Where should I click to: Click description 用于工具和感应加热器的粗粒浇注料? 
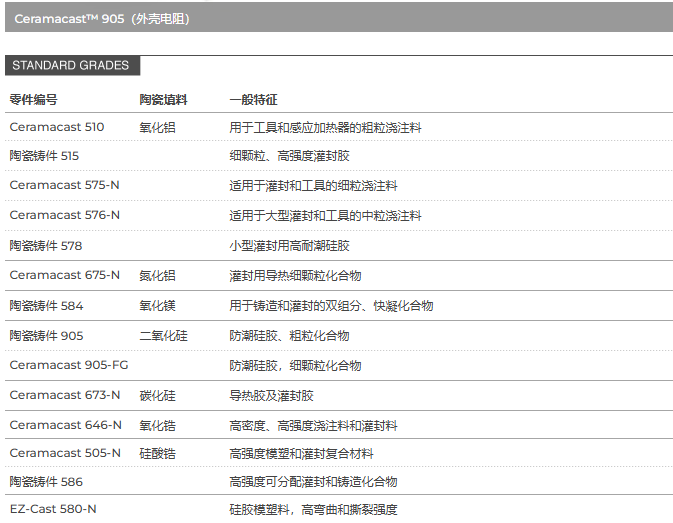325,127
